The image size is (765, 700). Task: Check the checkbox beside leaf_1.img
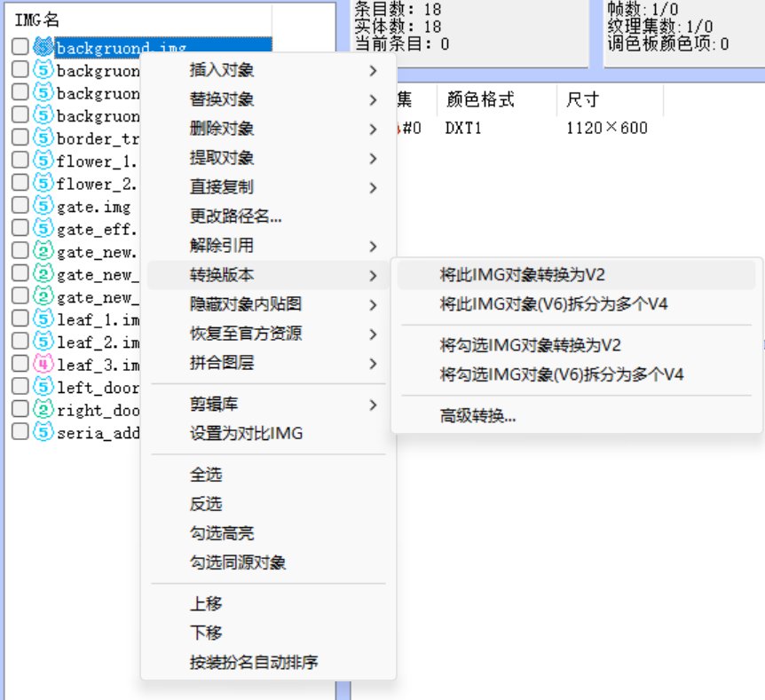point(19,318)
